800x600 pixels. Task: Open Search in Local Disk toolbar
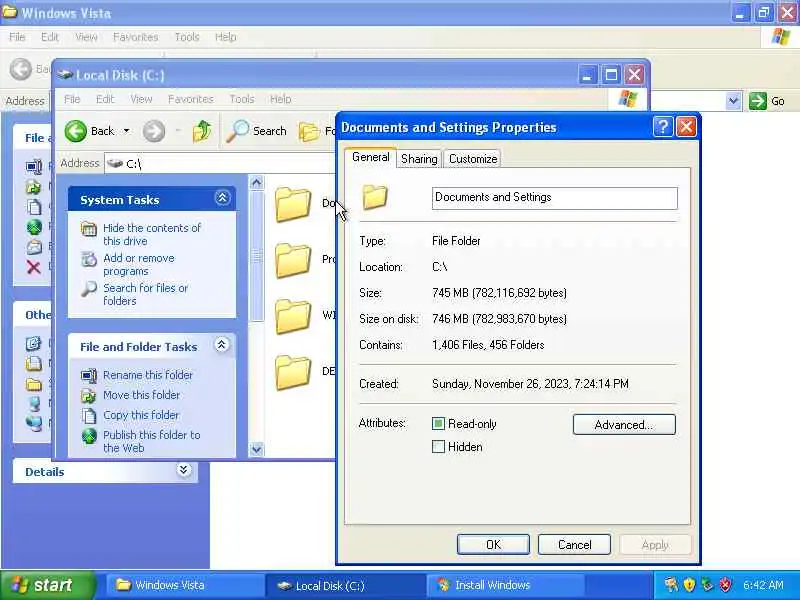tap(257, 131)
